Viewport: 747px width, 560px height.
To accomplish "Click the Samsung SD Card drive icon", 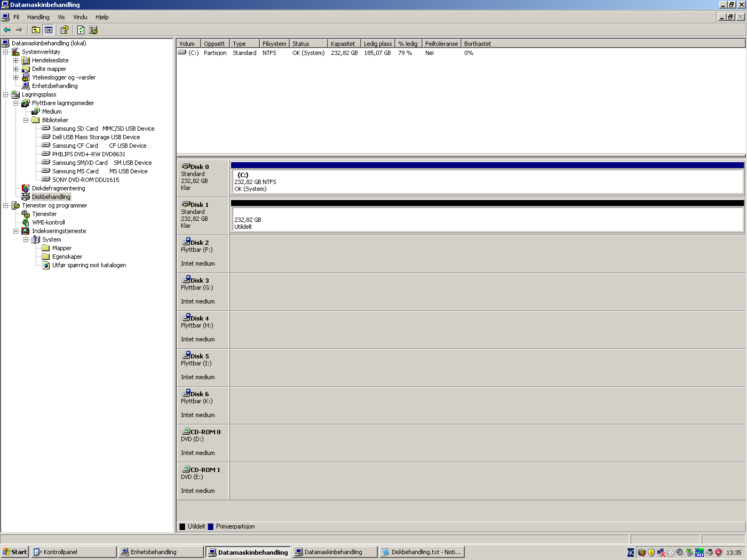I will pos(46,129).
